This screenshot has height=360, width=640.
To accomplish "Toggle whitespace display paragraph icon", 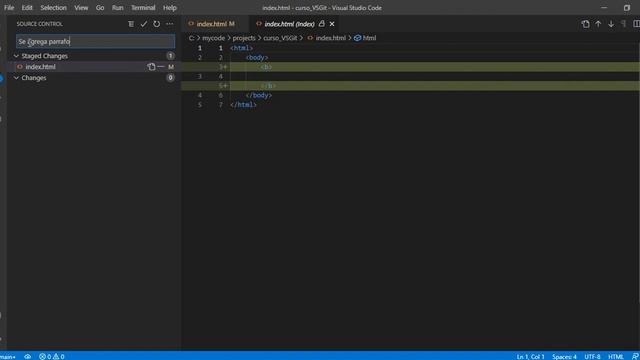I will click(x=623, y=24).
